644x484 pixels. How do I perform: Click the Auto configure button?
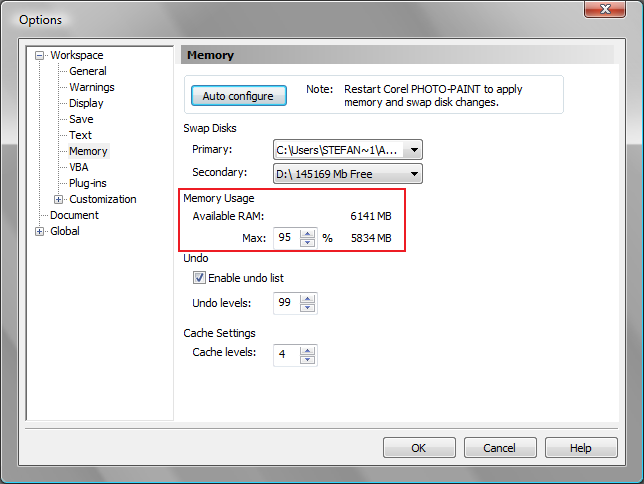pos(239,96)
